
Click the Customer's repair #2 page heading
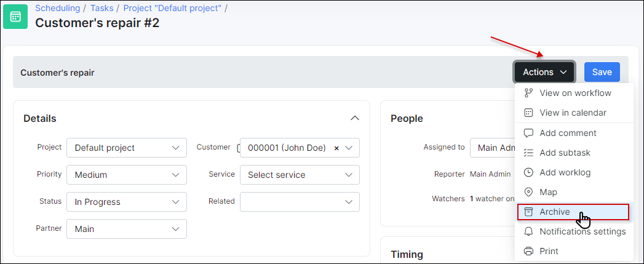point(97,23)
